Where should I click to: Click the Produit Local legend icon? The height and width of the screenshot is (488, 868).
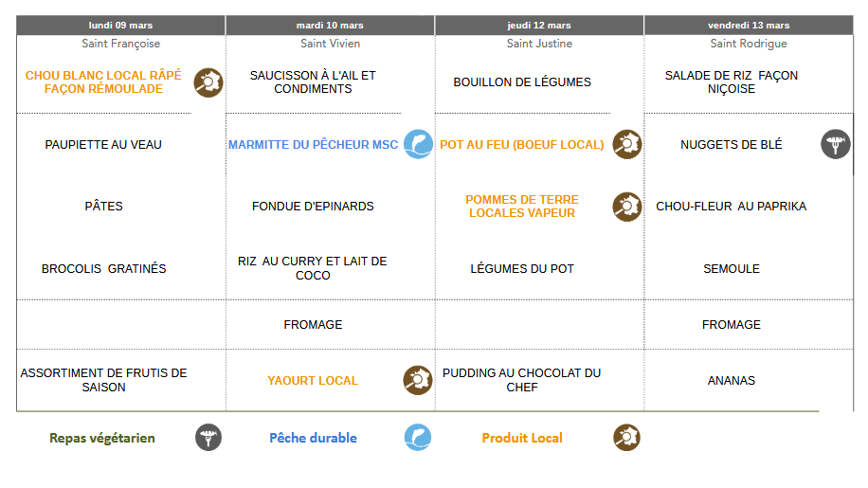(x=626, y=437)
